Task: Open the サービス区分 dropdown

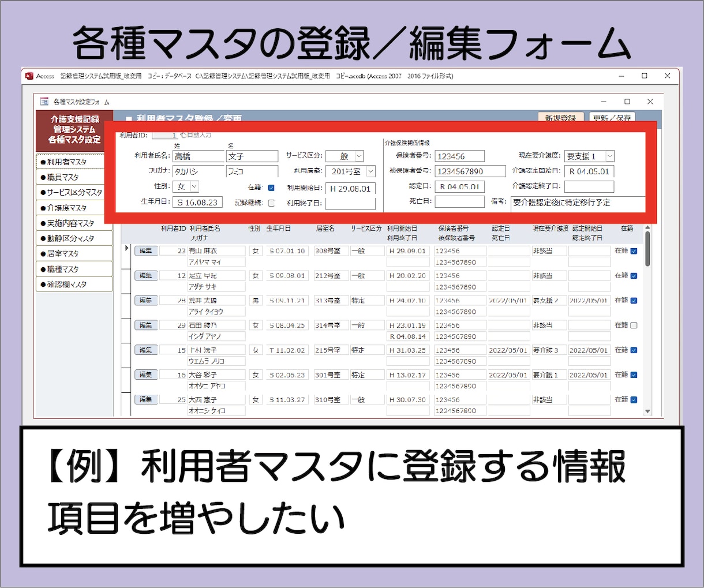Action: 359,156
